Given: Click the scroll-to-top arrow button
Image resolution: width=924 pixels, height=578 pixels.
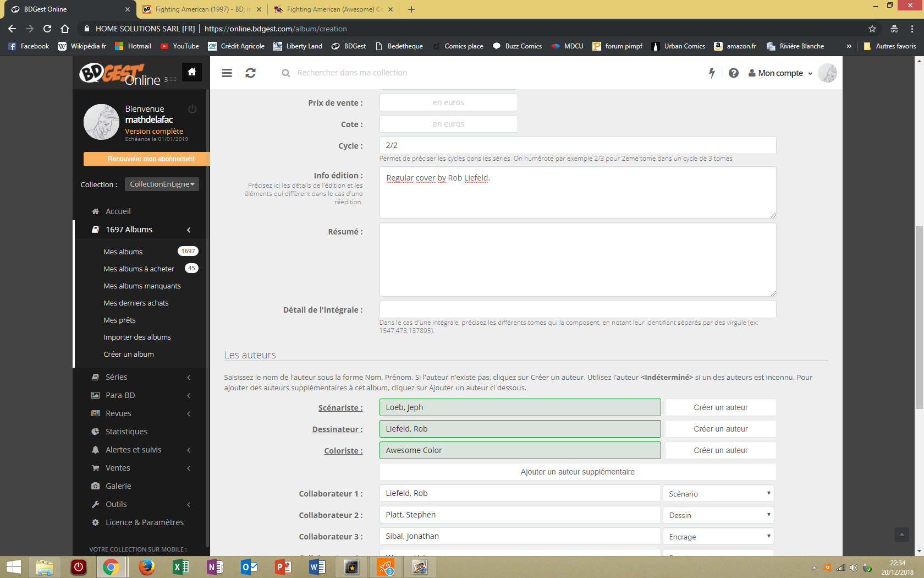Looking at the screenshot, I should click(x=901, y=535).
